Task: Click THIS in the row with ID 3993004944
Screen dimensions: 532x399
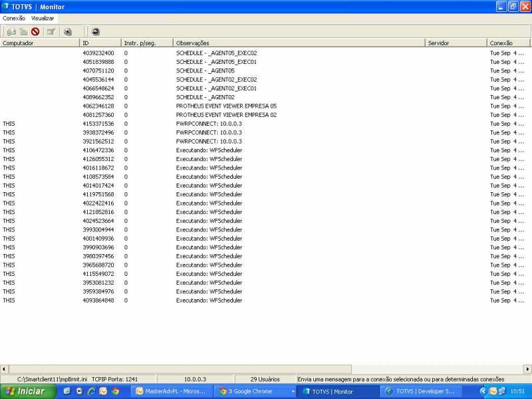Action: pyautogui.click(x=9, y=229)
